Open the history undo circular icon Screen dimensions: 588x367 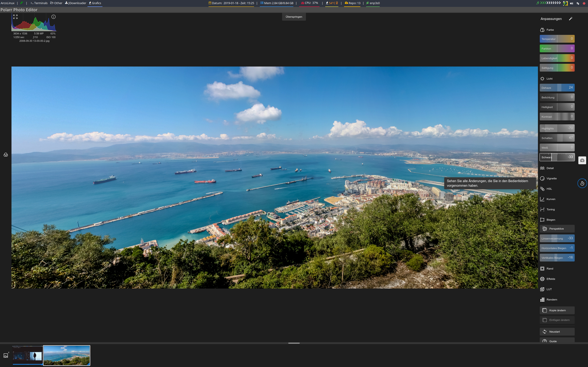click(582, 183)
